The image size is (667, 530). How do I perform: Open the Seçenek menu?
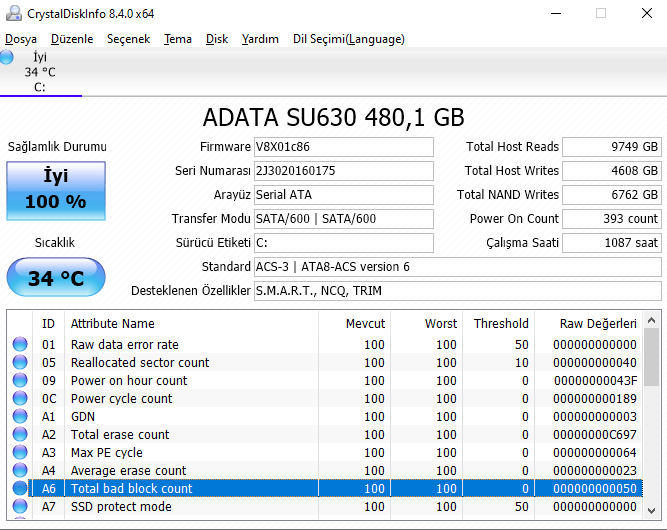[128, 39]
